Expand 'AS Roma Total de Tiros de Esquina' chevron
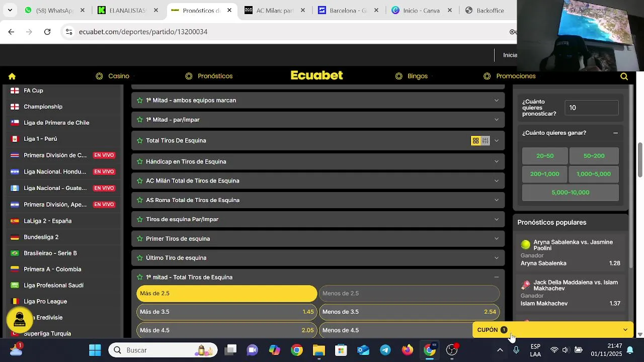Image resolution: width=644 pixels, height=362 pixels. pyautogui.click(x=497, y=200)
